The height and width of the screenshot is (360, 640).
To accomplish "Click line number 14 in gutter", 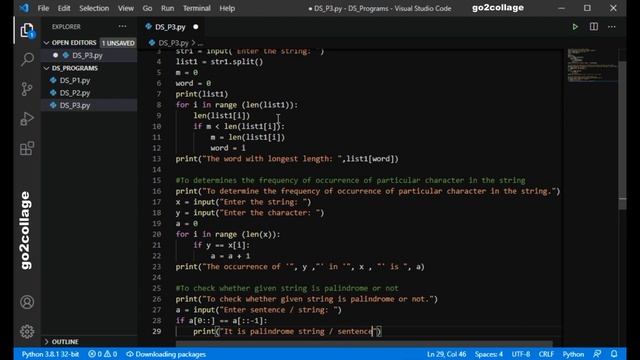I will coord(157,169).
